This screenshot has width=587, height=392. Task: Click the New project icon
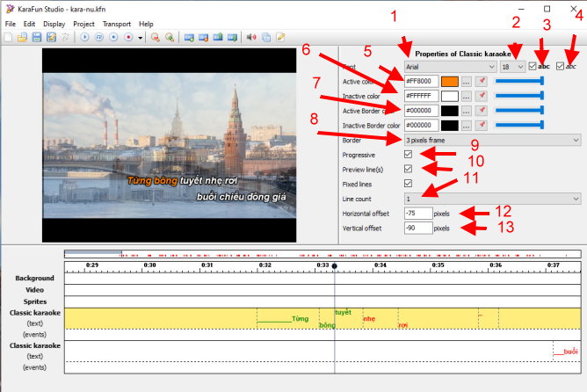[x=9, y=38]
